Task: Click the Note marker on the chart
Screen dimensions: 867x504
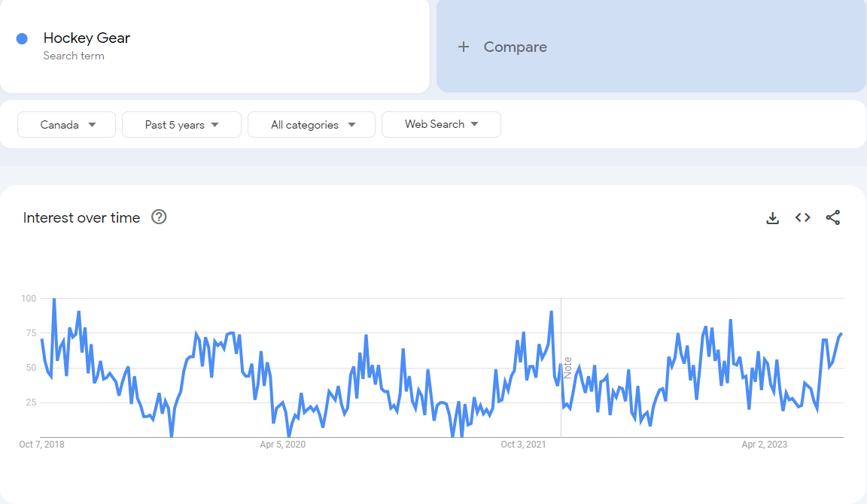Action: click(567, 368)
